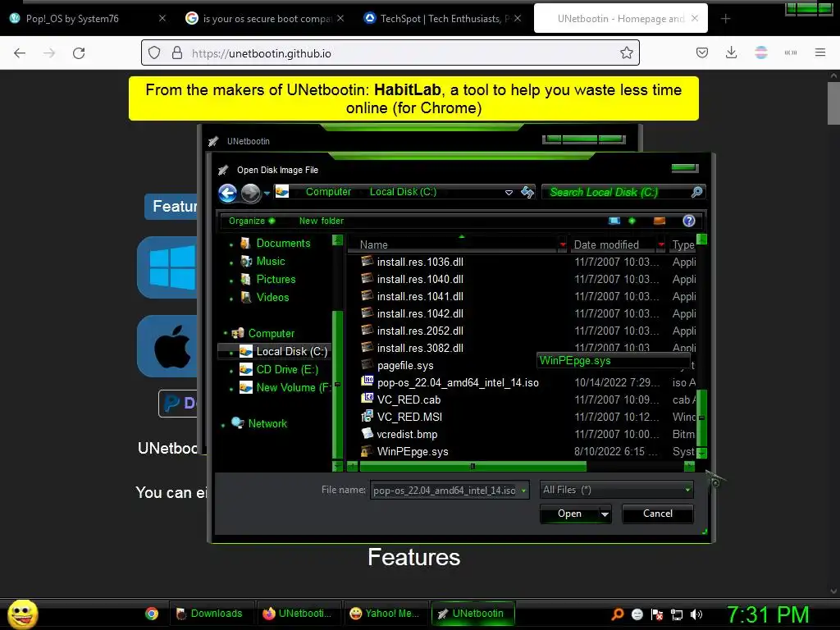Click the preview pane icon in dialog toolbar
The height and width of the screenshot is (630, 840).
[660, 221]
